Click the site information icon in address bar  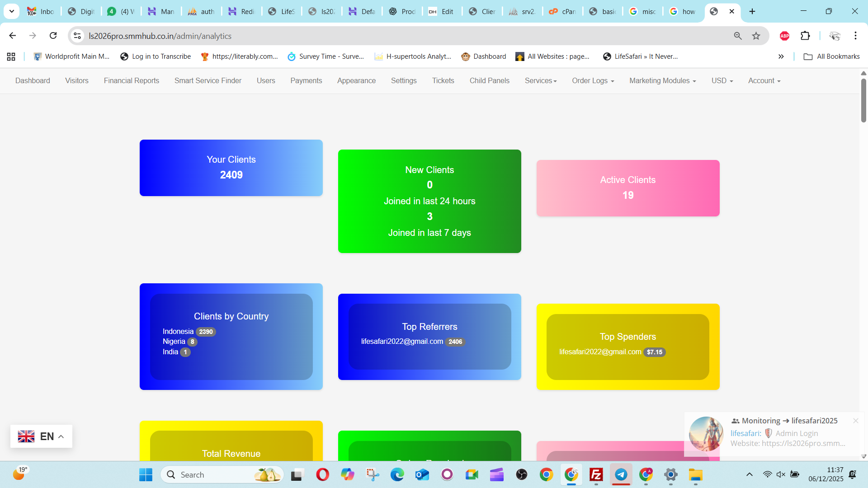pos(77,36)
